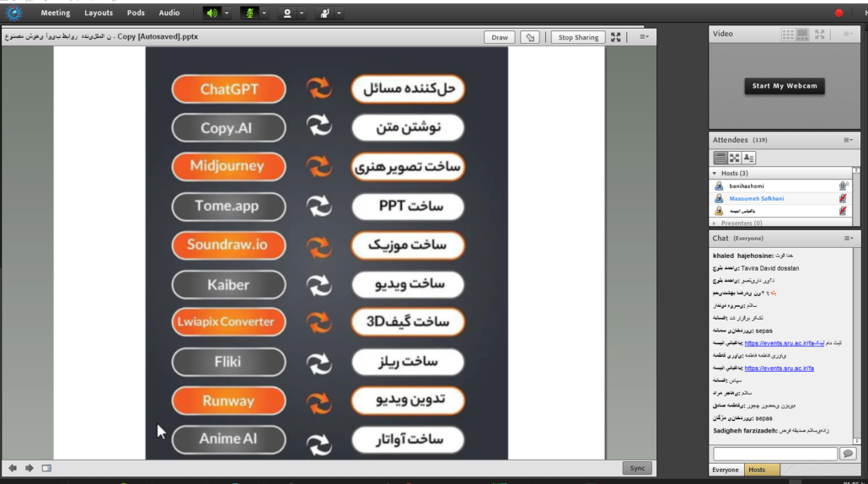The width and height of the screenshot is (868, 484).
Task: Open the Audio menu
Action: click(169, 13)
